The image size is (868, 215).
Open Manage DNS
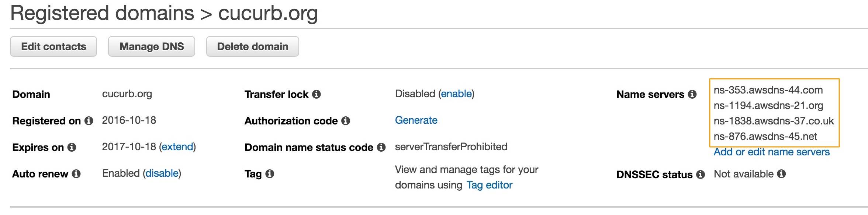coord(152,46)
